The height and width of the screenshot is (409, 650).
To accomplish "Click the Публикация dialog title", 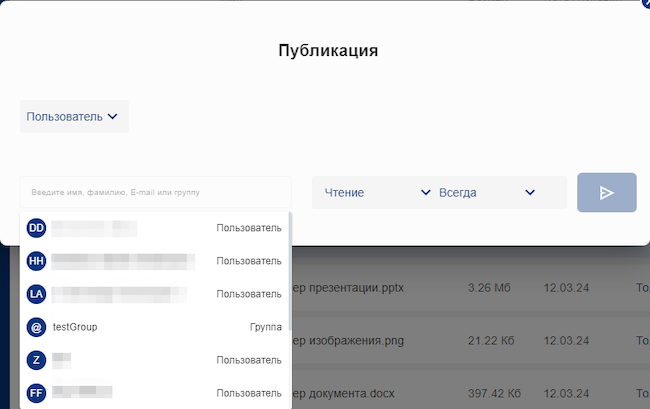I will coord(328,51).
